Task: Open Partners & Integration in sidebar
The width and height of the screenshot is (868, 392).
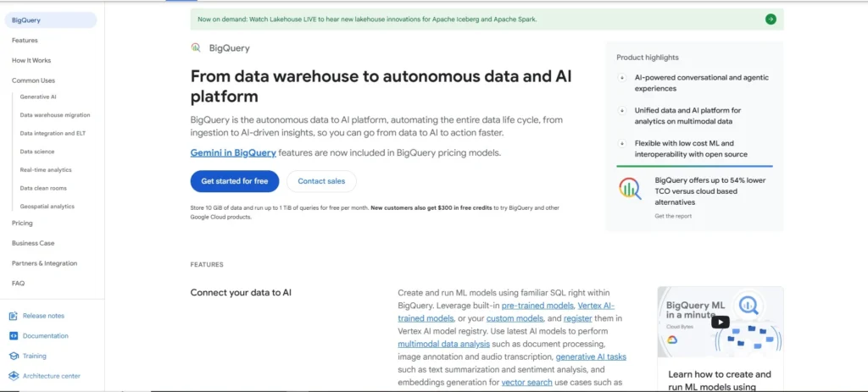Action: [44, 263]
